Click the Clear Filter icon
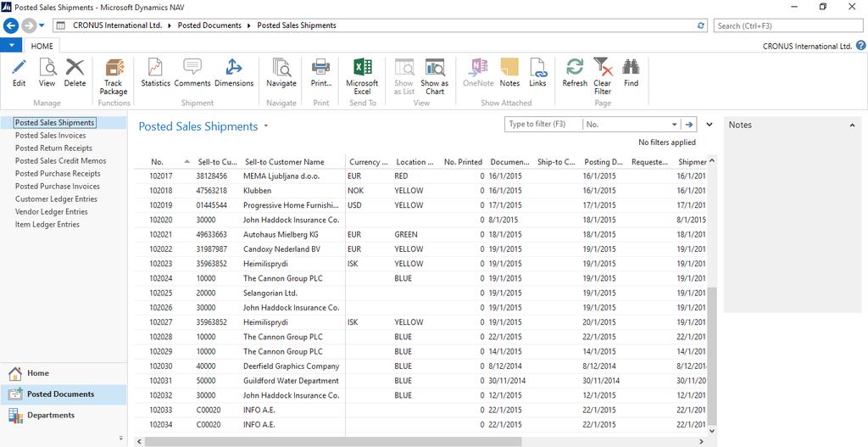 tap(603, 68)
